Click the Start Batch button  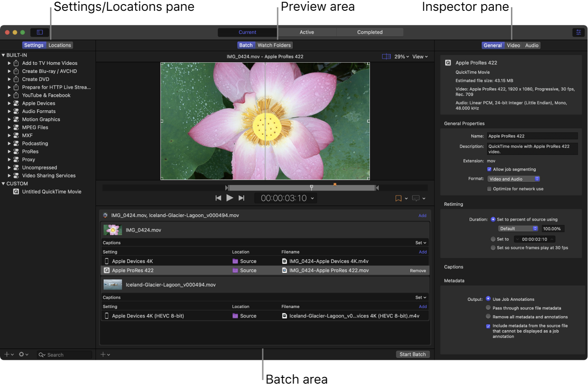coord(413,354)
